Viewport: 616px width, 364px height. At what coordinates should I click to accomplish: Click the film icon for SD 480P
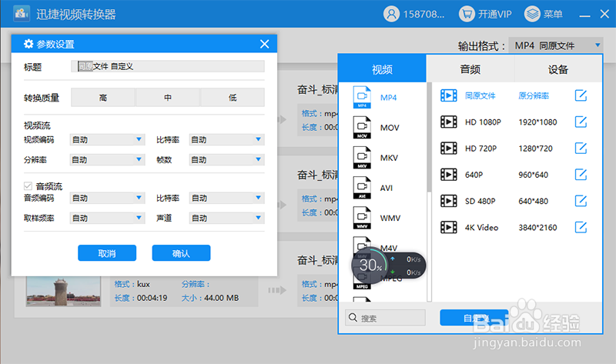coord(449,201)
